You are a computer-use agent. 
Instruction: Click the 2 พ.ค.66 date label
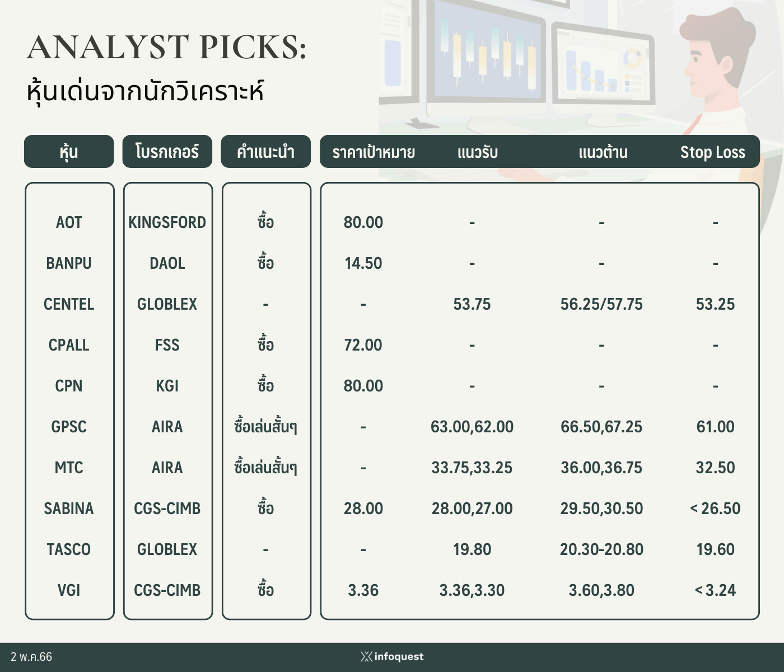click(x=31, y=657)
